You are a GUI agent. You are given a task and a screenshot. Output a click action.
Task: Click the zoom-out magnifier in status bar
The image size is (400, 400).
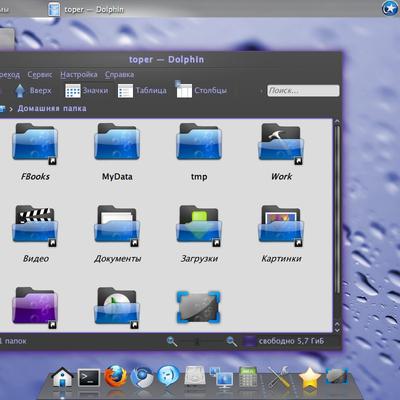(x=172, y=341)
